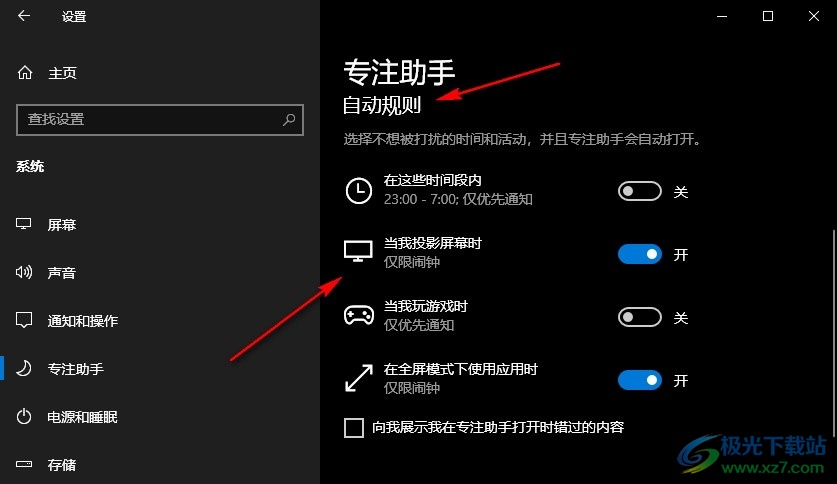Screen dimensions: 837x484
Task: Click the 查找设置 search field
Action: click(x=160, y=120)
